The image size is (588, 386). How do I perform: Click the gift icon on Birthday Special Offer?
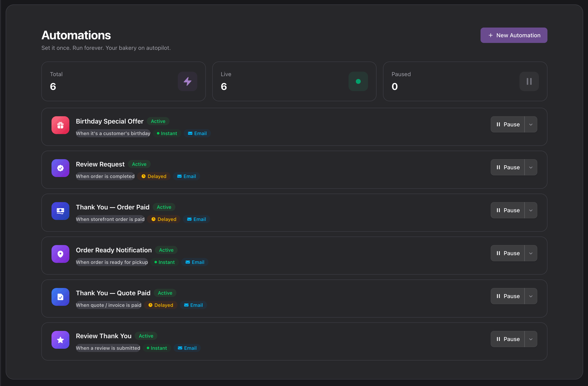coord(60,125)
